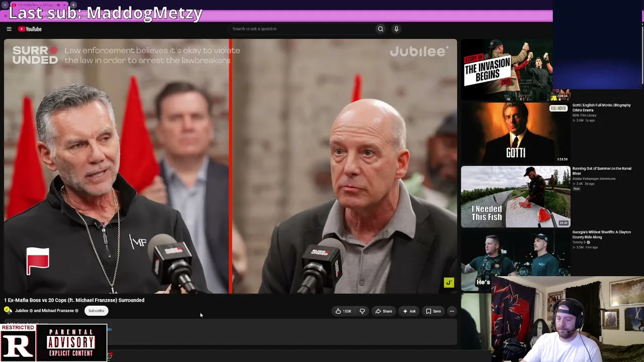
Task: Open a new browser tab with plus button
Action: pos(73,5)
